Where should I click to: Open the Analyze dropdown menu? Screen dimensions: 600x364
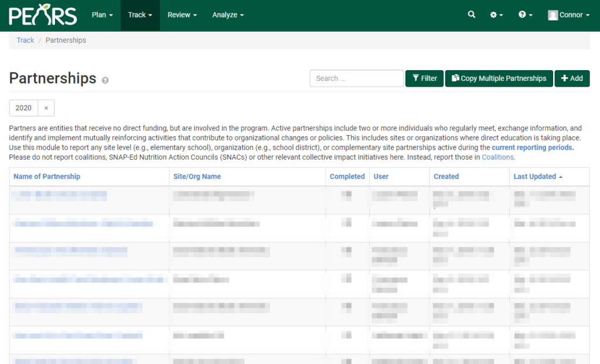tap(228, 15)
